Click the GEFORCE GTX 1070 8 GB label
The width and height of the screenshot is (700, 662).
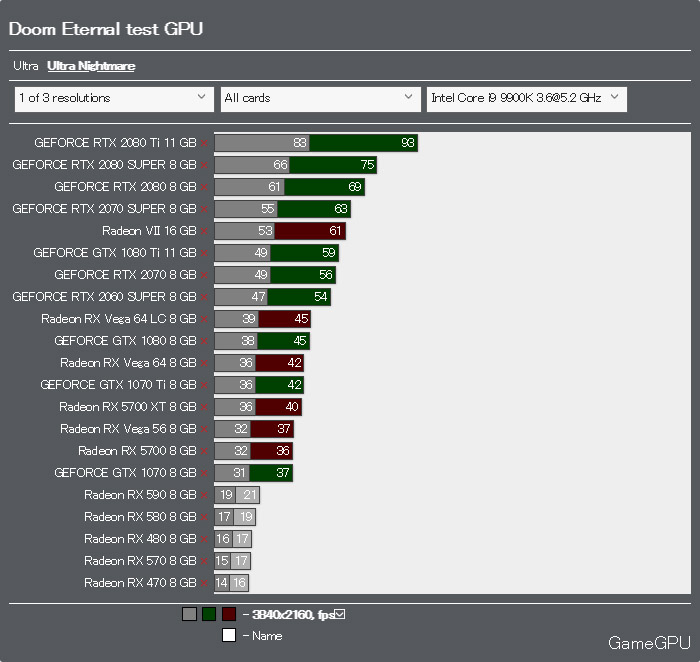(125, 473)
